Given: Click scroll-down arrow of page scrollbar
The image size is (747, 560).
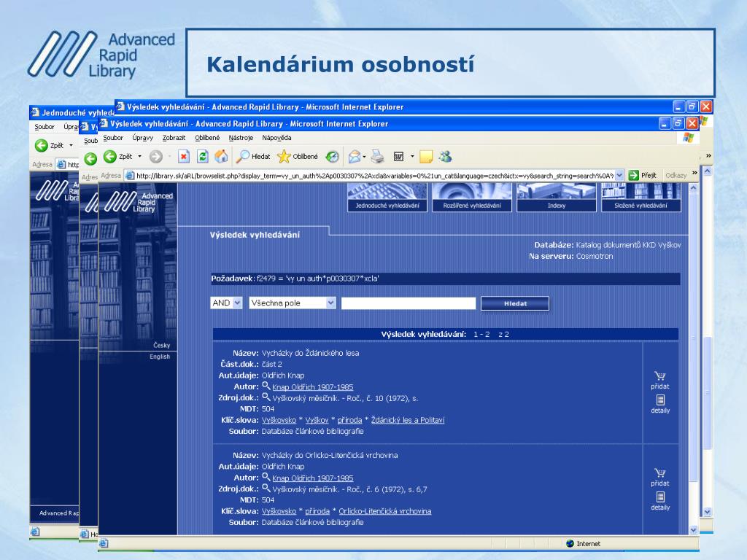Looking at the screenshot, I should point(694,529).
